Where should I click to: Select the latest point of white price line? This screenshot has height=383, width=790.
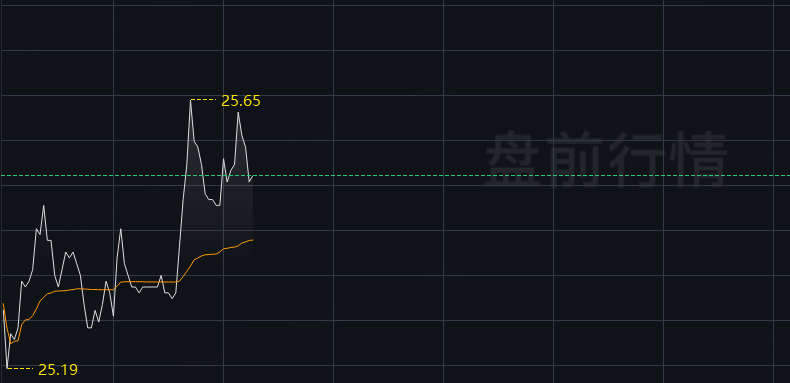click(252, 177)
